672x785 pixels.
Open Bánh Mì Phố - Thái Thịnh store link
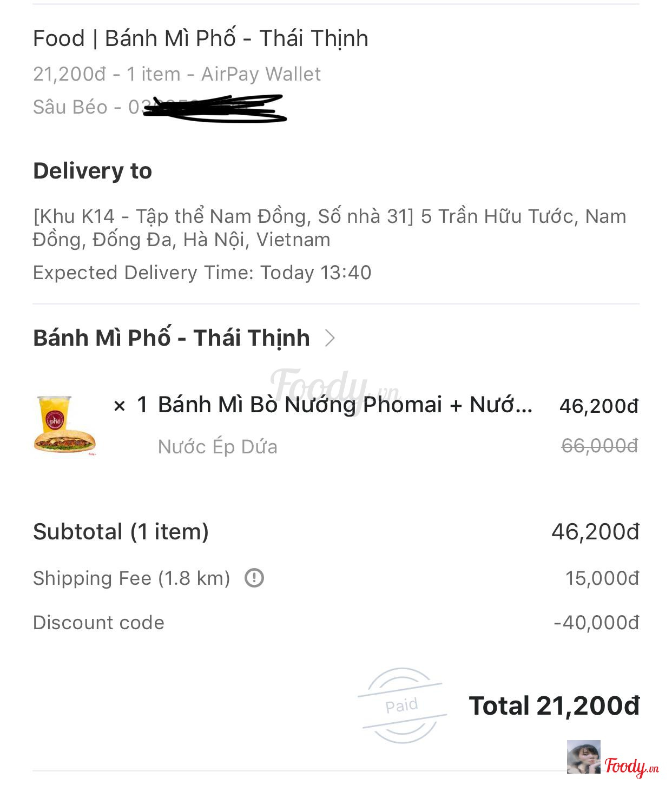[x=171, y=338]
